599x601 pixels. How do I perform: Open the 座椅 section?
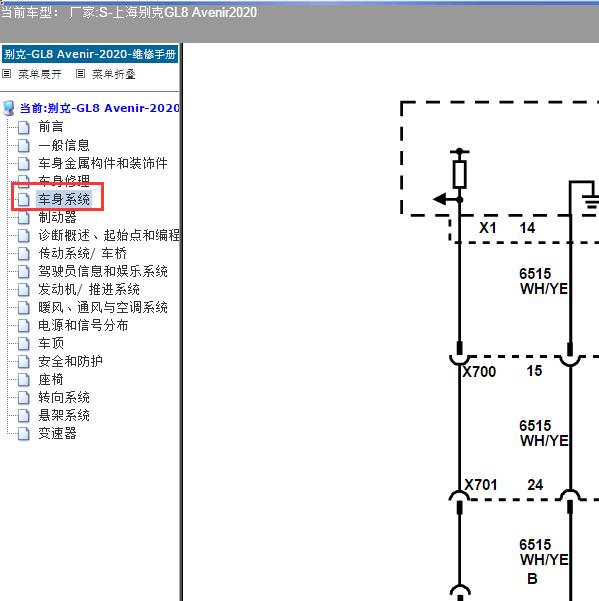click(x=51, y=379)
